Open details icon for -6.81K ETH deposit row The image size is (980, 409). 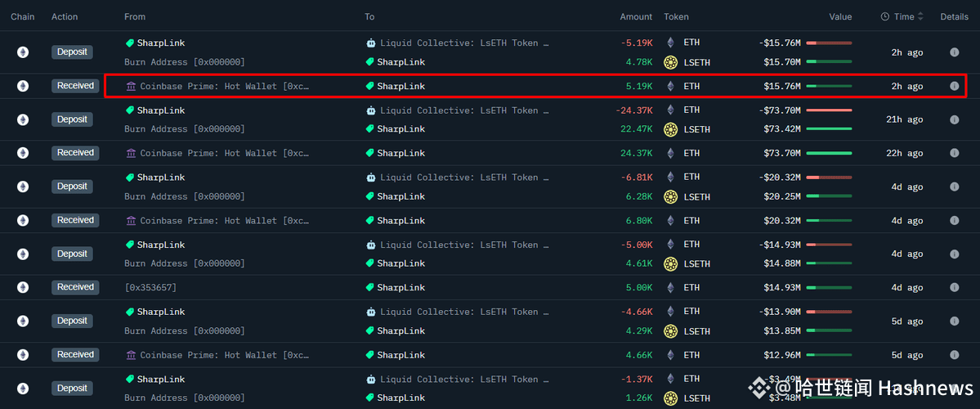[954, 187]
